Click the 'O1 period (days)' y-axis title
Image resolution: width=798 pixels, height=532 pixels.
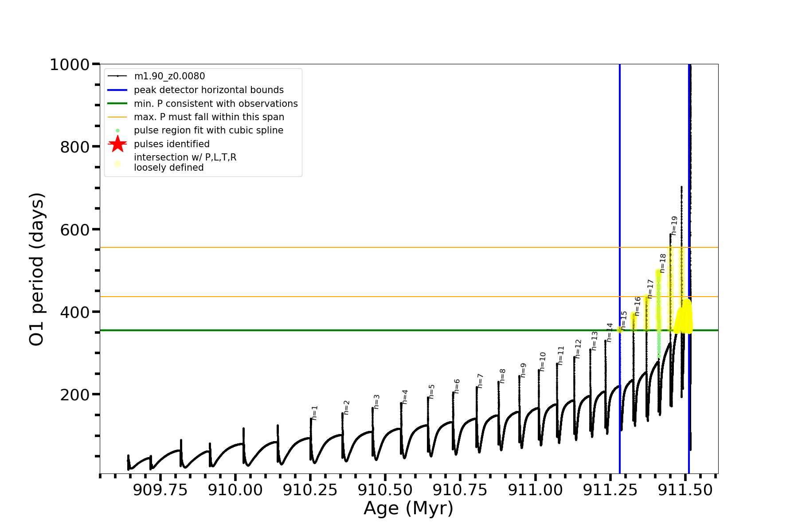click(x=36, y=269)
